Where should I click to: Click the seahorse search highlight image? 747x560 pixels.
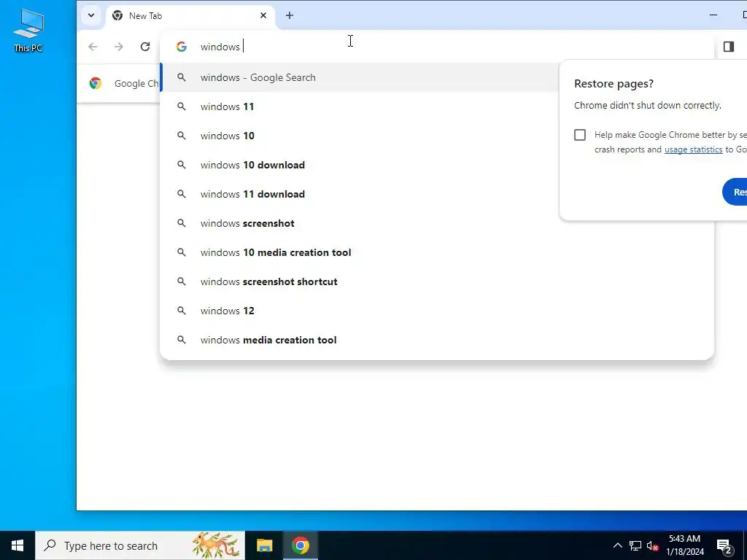tap(216, 545)
